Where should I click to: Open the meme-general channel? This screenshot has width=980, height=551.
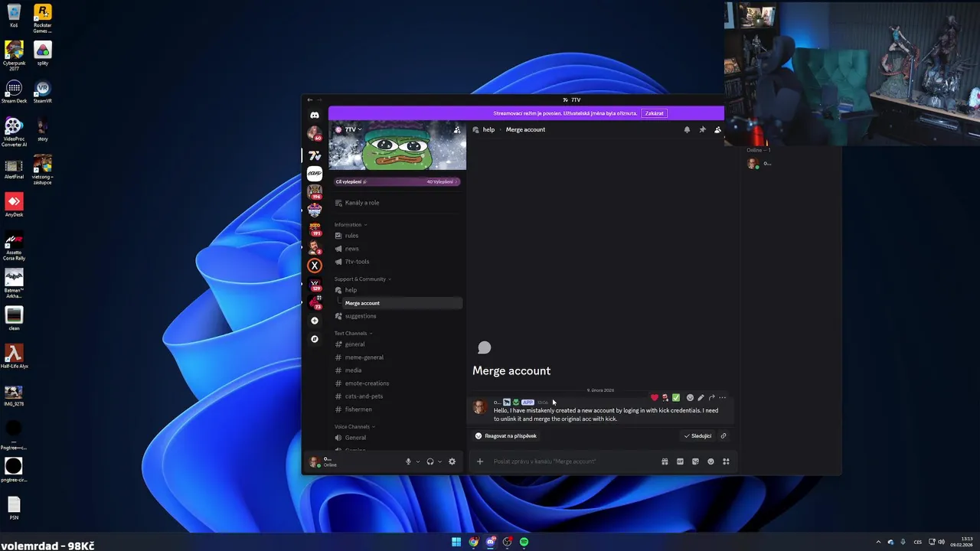[x=397, y=357]
